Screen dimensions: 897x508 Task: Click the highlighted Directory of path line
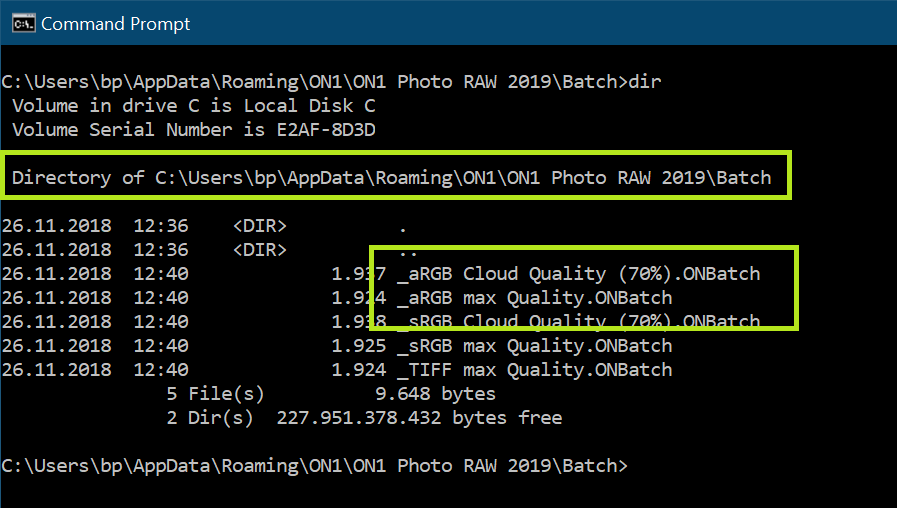(x=391, y=178)
